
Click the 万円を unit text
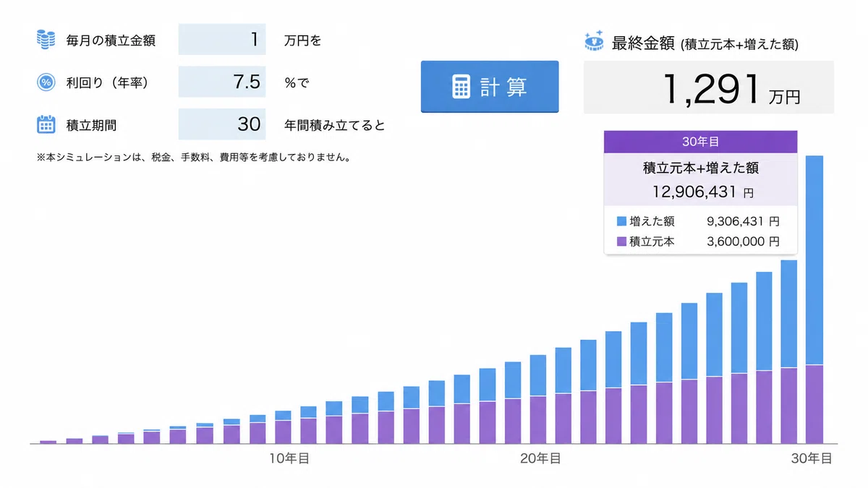click(x=303, y=40)
